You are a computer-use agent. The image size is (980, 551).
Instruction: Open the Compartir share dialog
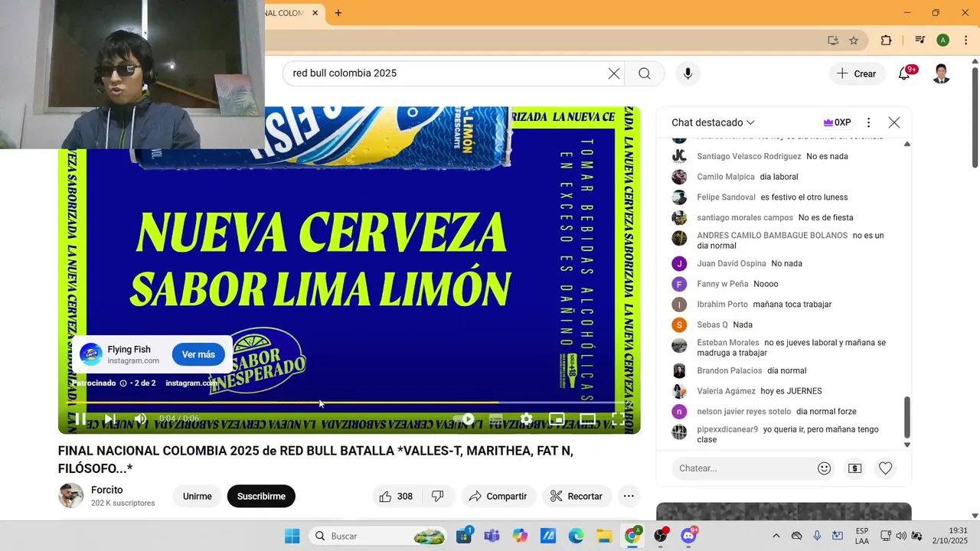(498, 496)
